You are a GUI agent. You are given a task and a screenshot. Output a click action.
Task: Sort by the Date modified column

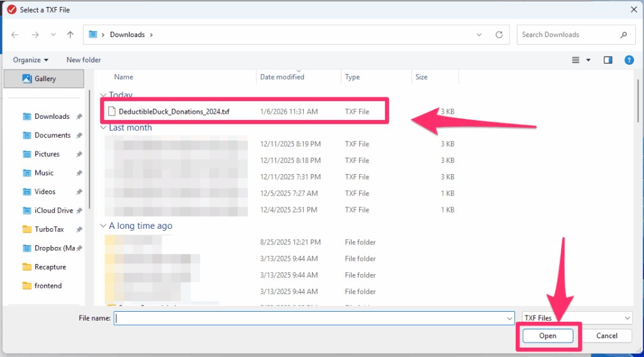(x=282, y=77)
